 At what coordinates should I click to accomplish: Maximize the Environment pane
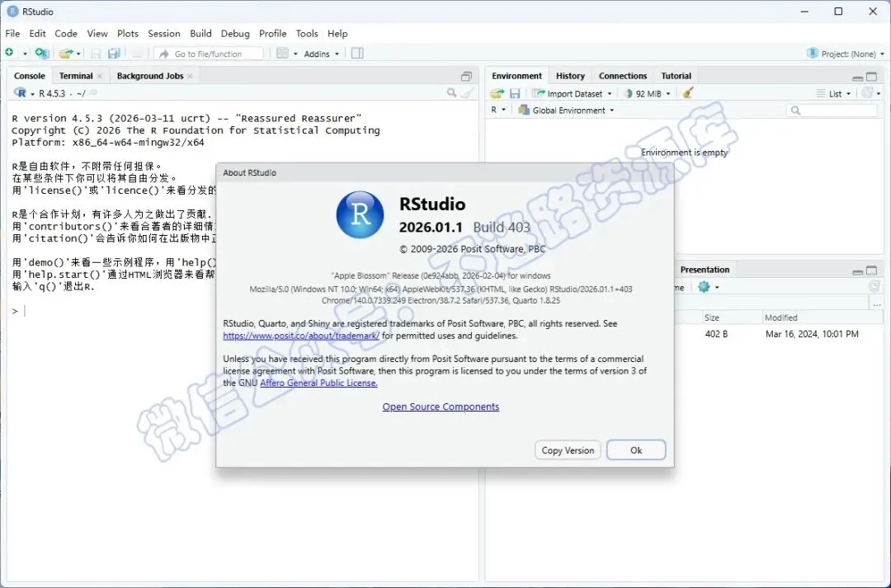point(872,77)
